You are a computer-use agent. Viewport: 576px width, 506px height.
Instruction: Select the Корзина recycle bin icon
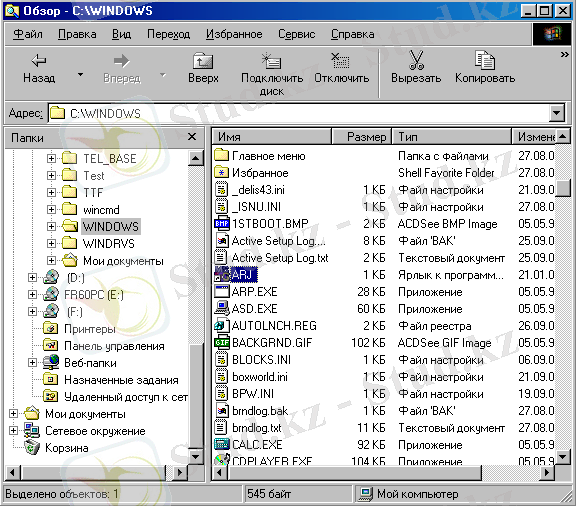(32, 447)
